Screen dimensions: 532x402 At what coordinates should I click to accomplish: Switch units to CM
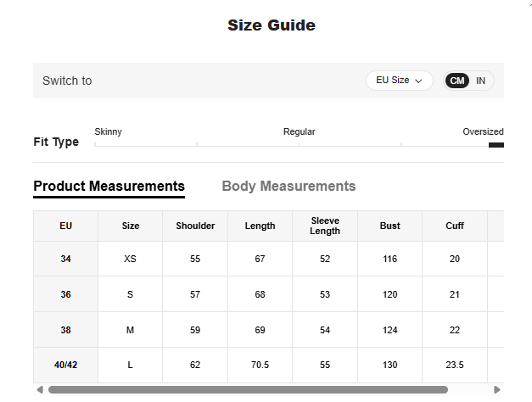pos(457,81)
